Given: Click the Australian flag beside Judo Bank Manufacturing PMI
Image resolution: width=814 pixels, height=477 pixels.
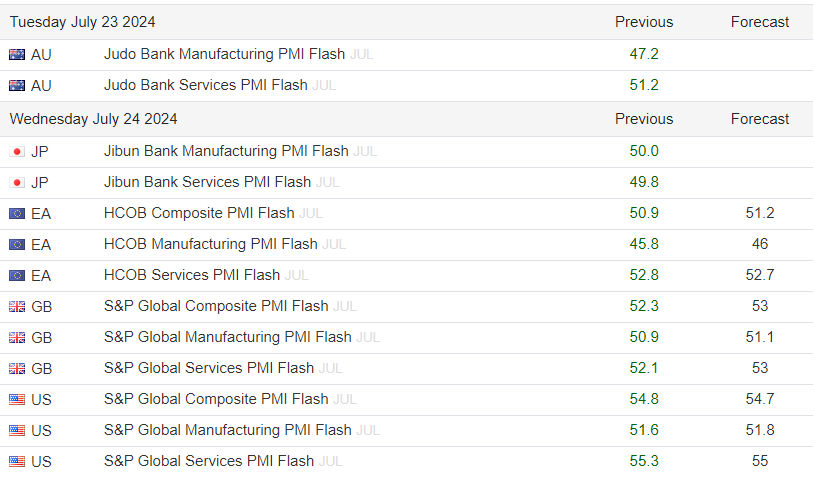Looking at the screenshot, I should (17, 55).
